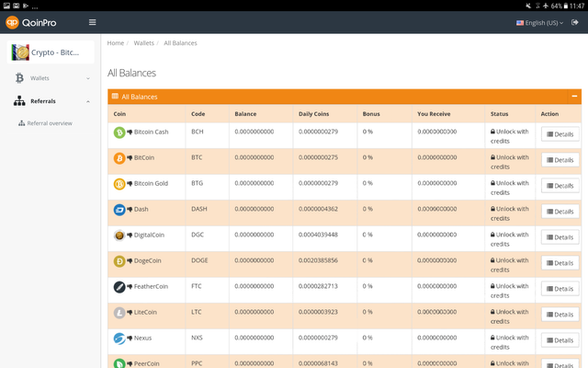This screenshot has height=368, width=588.
Task: Open Details for FeatherCoin
Action: click(x=560, y=289)
